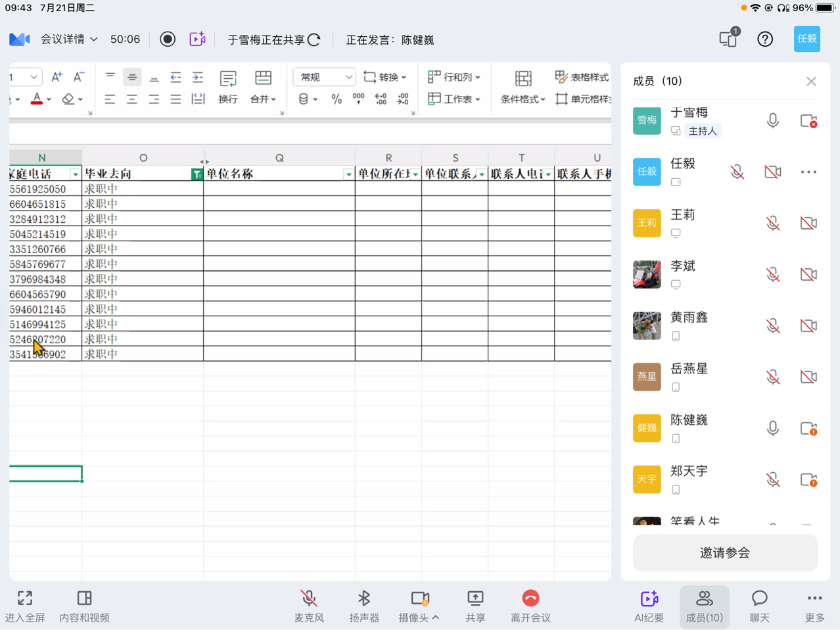Click the refresh icon beside 于雪梅正在共享

[x=314, y=39]
